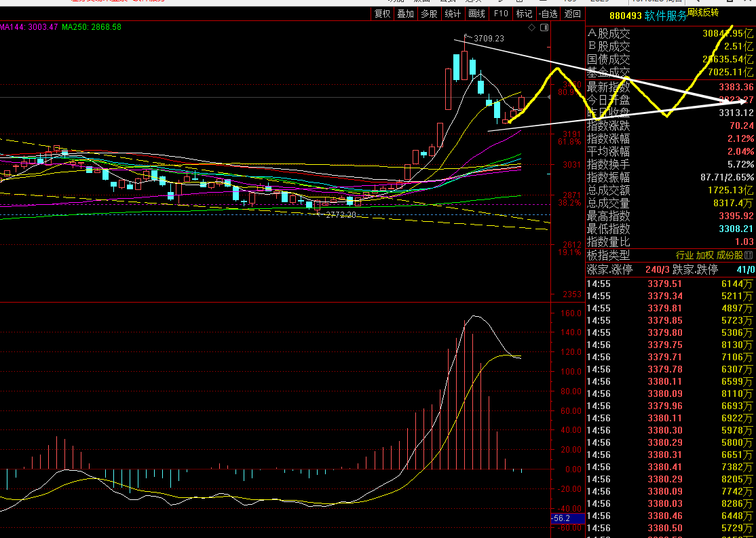This screenshot has height=538, width=756.
Task: Click the 板指类型 行业 加权 成份股 row
Action: coord(670,256)
